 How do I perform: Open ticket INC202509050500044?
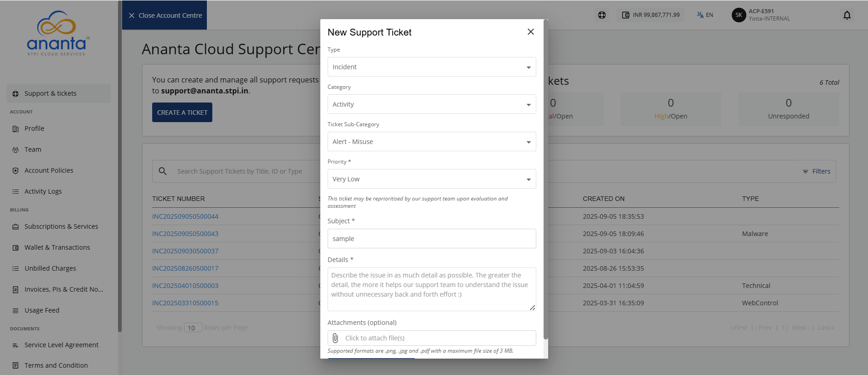pos(185,216)
